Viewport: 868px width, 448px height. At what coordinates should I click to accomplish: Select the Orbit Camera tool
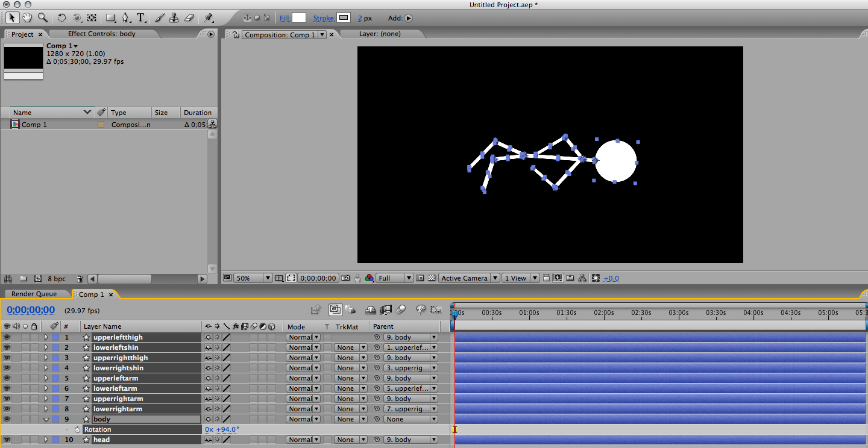point(77,17)
